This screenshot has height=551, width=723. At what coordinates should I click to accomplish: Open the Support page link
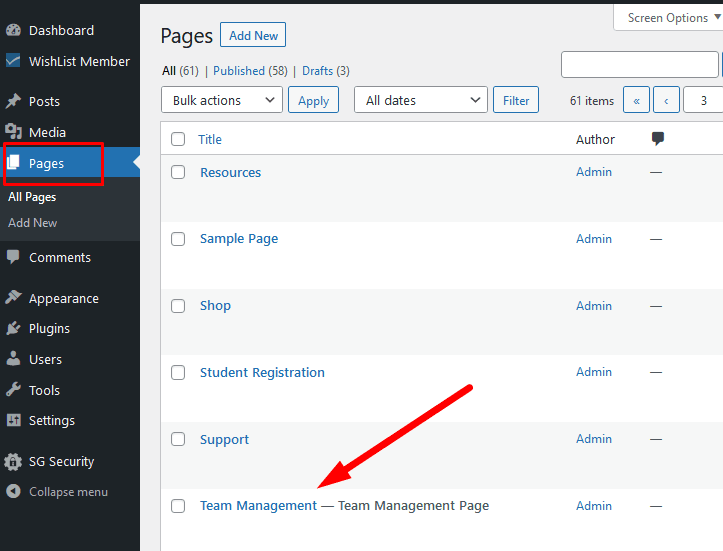pyautogui.click(x=224, y=439)
